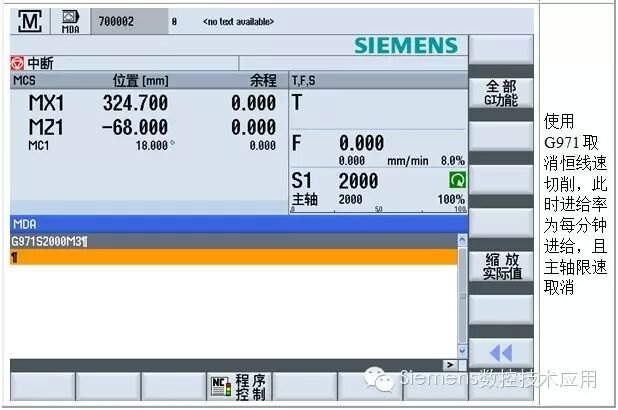Viewport: 618px width, 410px height.
Task: Click the feed rate override 8.0%
Action: (x=452, y=161)
